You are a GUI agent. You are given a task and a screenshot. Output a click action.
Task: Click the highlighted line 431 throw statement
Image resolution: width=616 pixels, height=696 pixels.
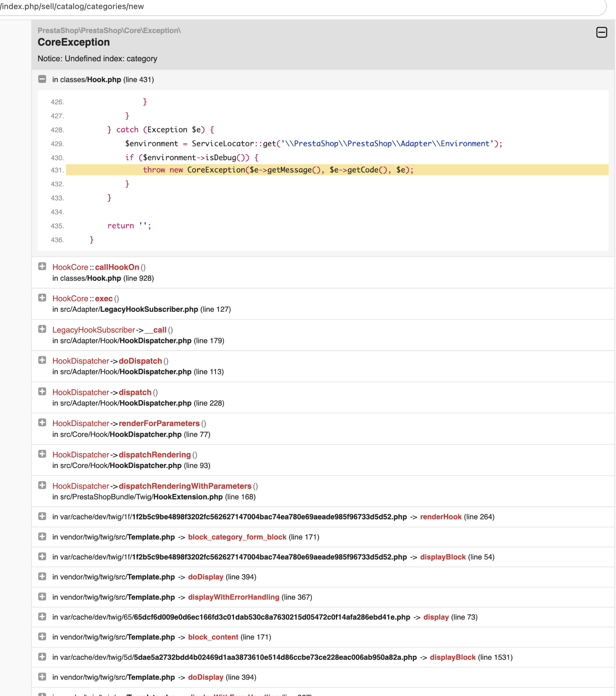tap(278, 170)
